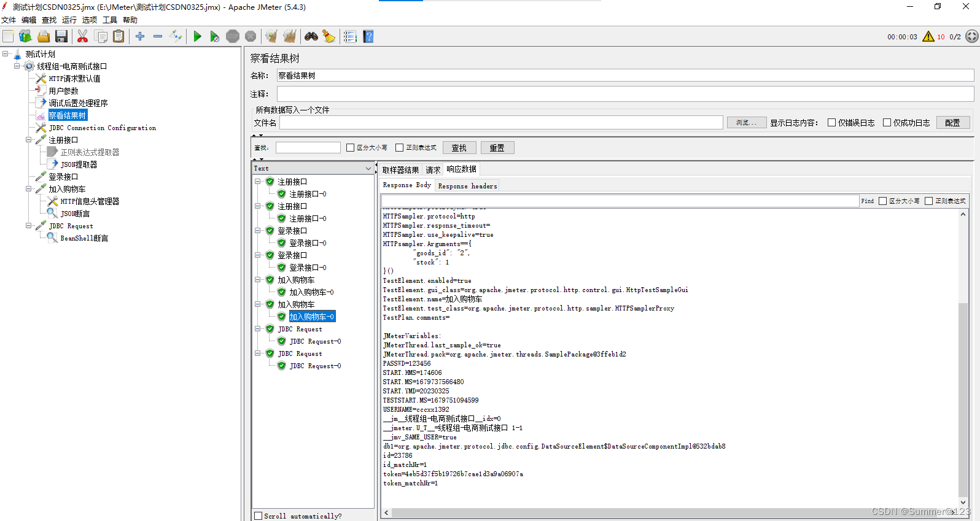Collapse 线程组-电商测试接口 node
Screen dimensions: 980x521
click(x=17, y=66)
